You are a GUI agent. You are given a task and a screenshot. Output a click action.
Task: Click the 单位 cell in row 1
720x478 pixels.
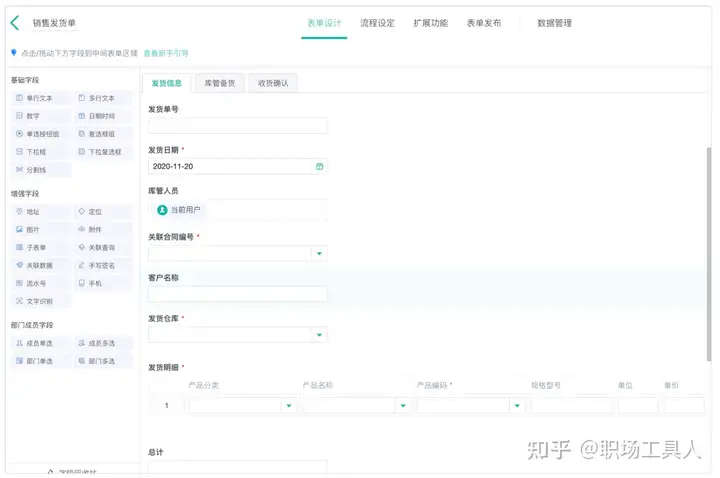(637, 405)
